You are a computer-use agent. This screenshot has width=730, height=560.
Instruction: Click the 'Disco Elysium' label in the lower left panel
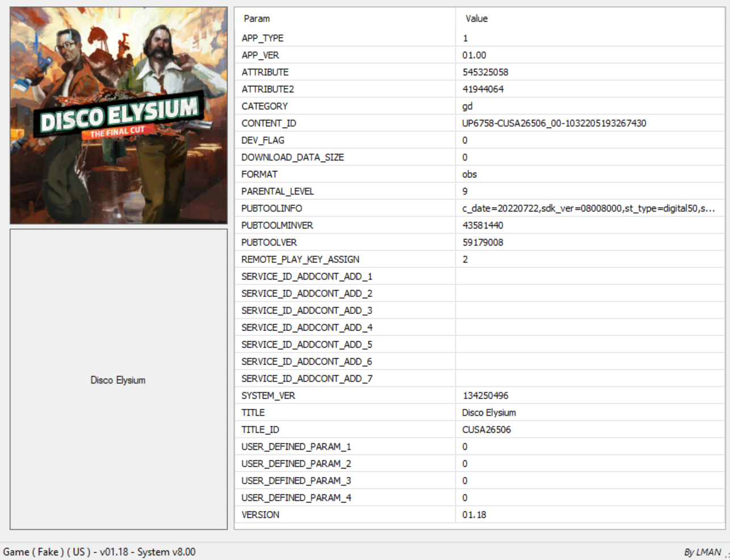click(x=118, y=380)
